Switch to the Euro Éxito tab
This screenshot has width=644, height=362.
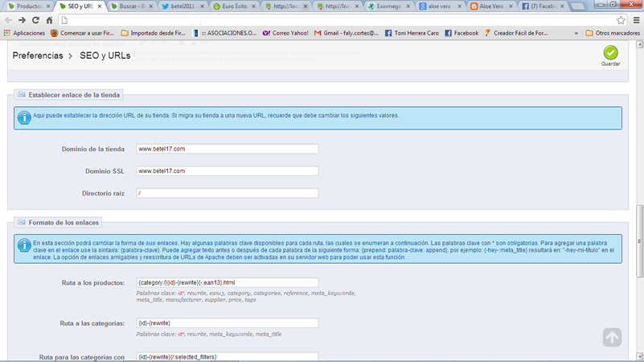coord(235,6)
